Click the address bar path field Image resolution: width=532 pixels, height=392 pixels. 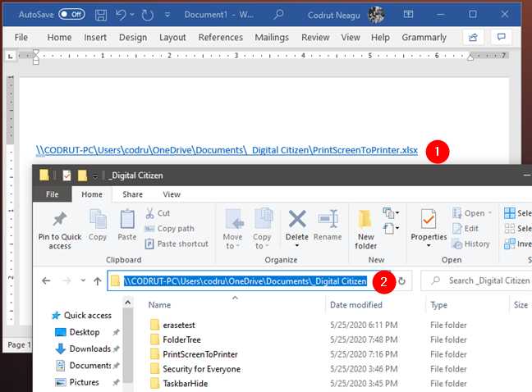tap(245, 281)
